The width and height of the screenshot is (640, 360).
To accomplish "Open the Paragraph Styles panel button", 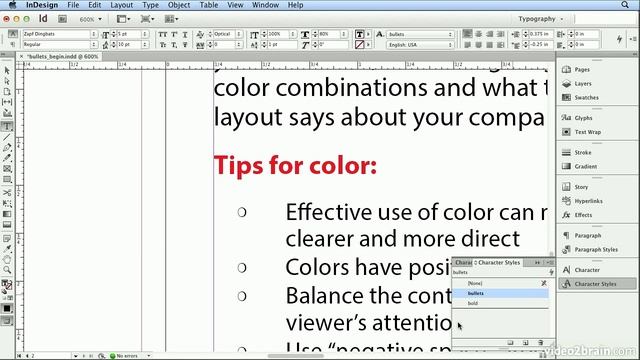I will tap(590, 249).
